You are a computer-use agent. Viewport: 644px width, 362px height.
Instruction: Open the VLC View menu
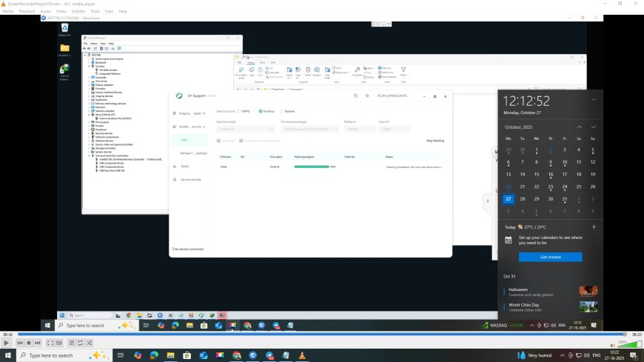click(x=109, y=11)
